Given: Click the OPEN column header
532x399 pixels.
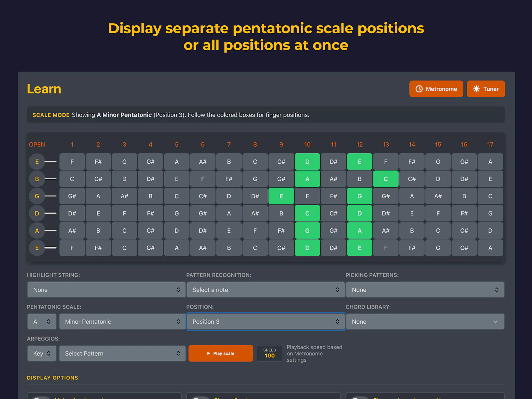Looking at the screenshot, I should point(37,145).
